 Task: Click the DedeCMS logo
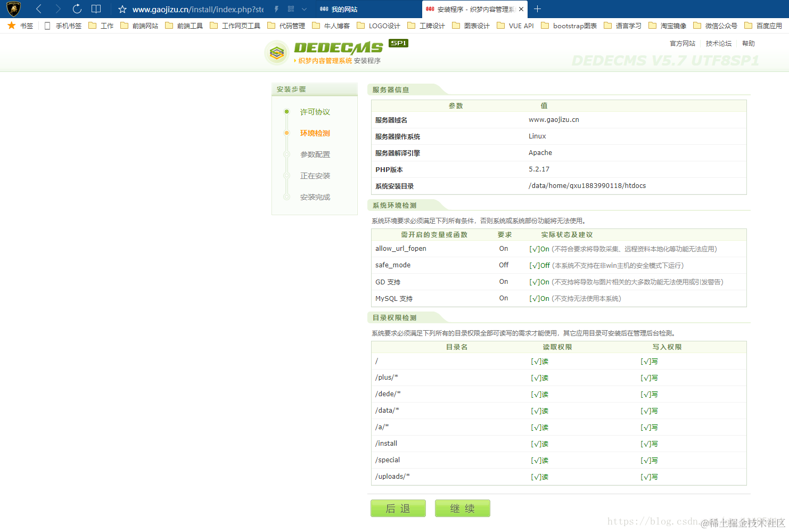pyautogui.click(x=335, y=52)
